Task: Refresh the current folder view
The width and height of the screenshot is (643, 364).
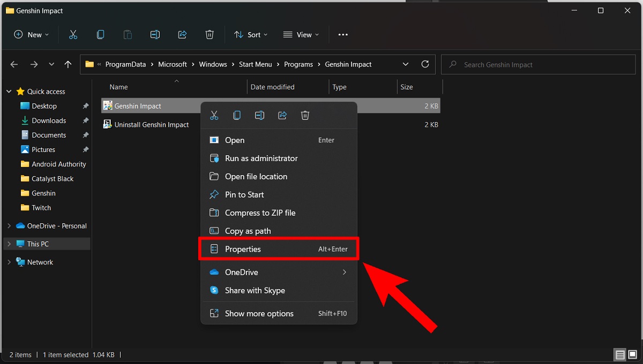Action: point(425,64)
